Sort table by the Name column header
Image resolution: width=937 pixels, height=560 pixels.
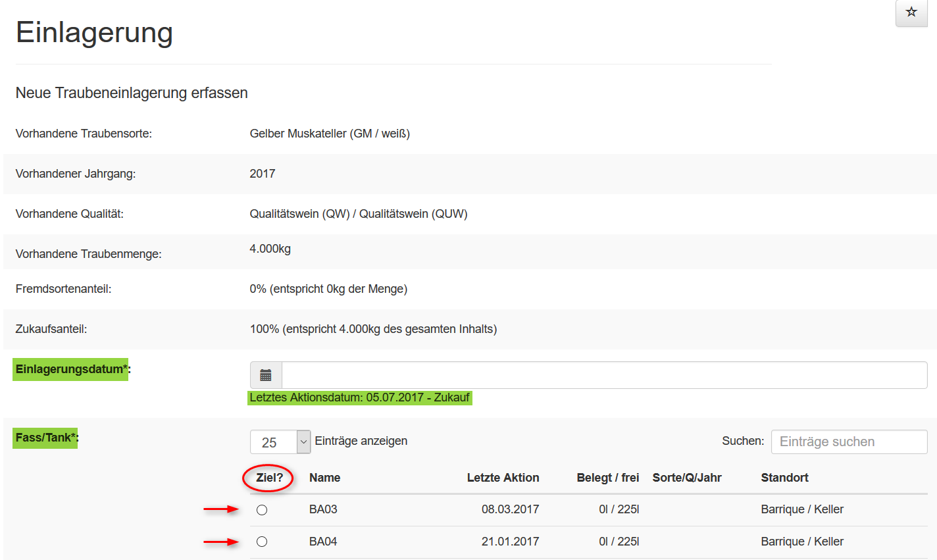click(325, 478)
